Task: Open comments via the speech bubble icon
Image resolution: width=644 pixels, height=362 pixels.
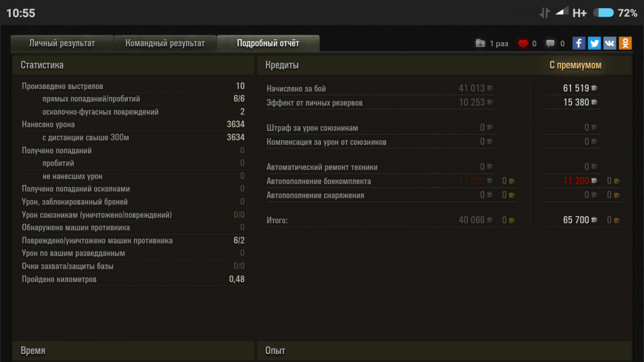Action: point(551,44)
